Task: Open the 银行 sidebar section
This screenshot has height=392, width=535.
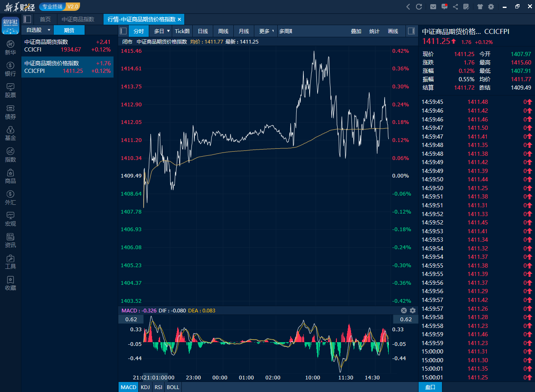Action: coord(10,69)
